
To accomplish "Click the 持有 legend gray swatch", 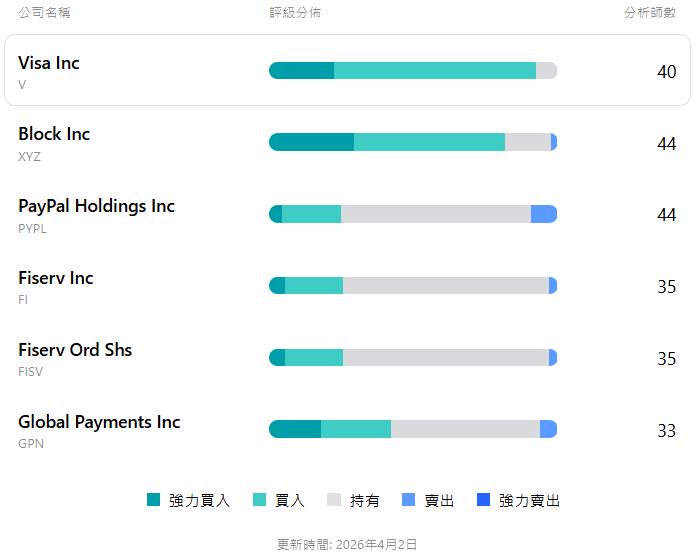I will coord(334,500).
